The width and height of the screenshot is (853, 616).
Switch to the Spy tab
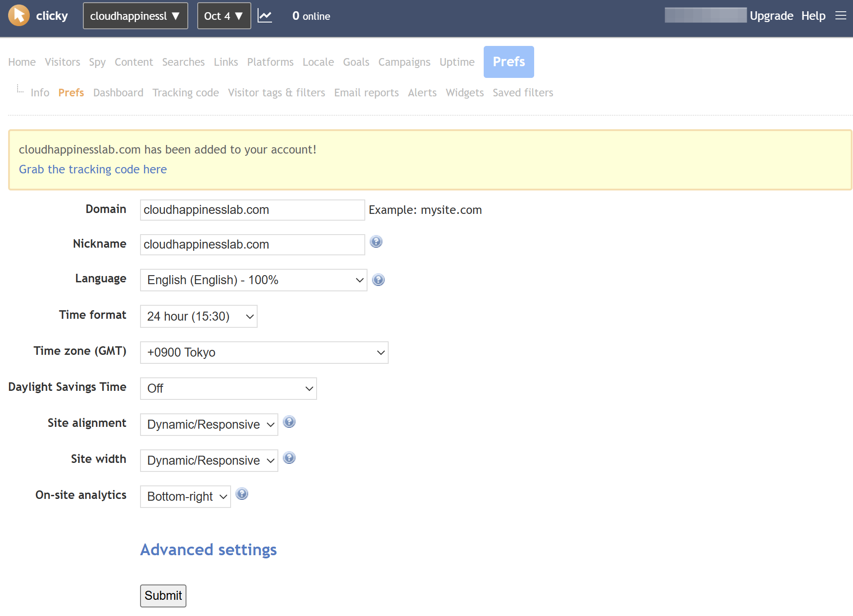97,62
